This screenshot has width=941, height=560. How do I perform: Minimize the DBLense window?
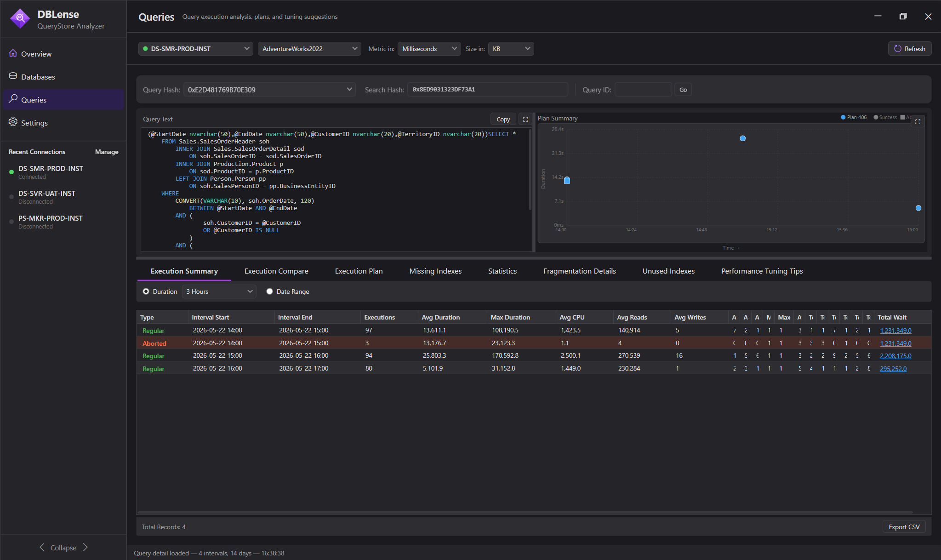878,16
